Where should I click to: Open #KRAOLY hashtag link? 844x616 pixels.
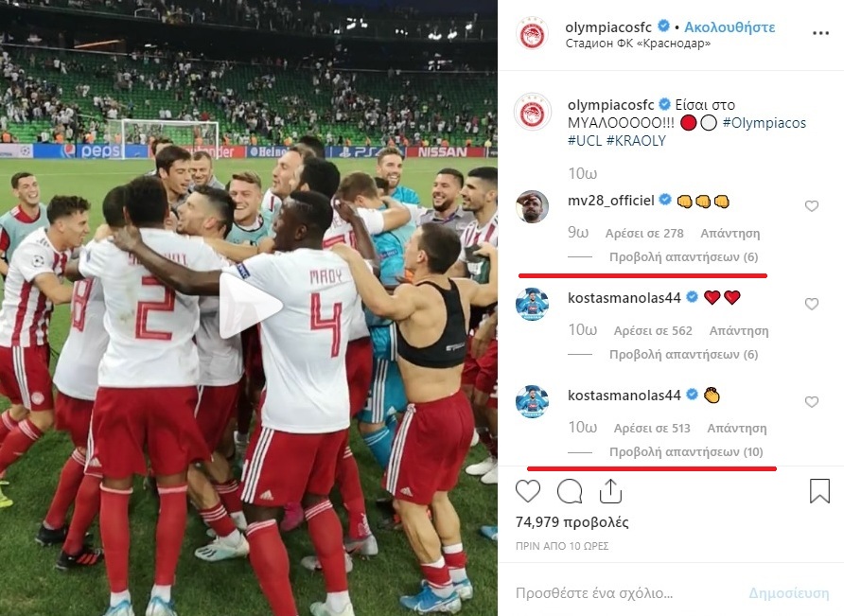tap(636, 141)
